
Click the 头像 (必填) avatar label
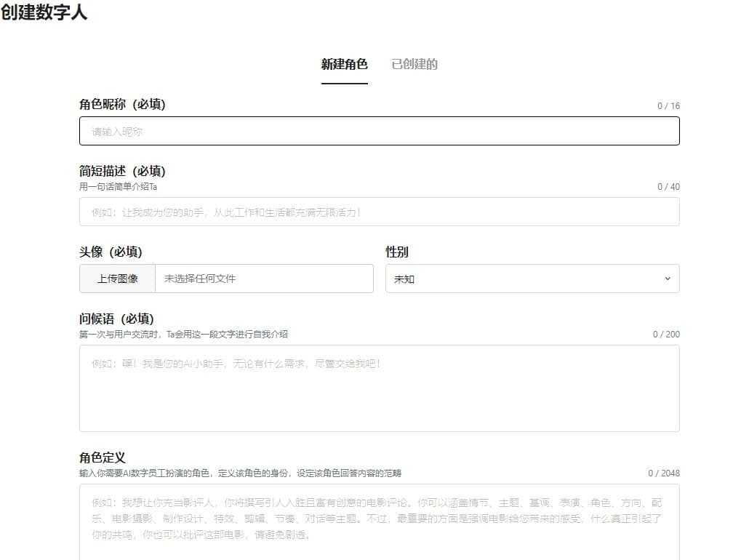pyautogui.click(x=109, y=252)
